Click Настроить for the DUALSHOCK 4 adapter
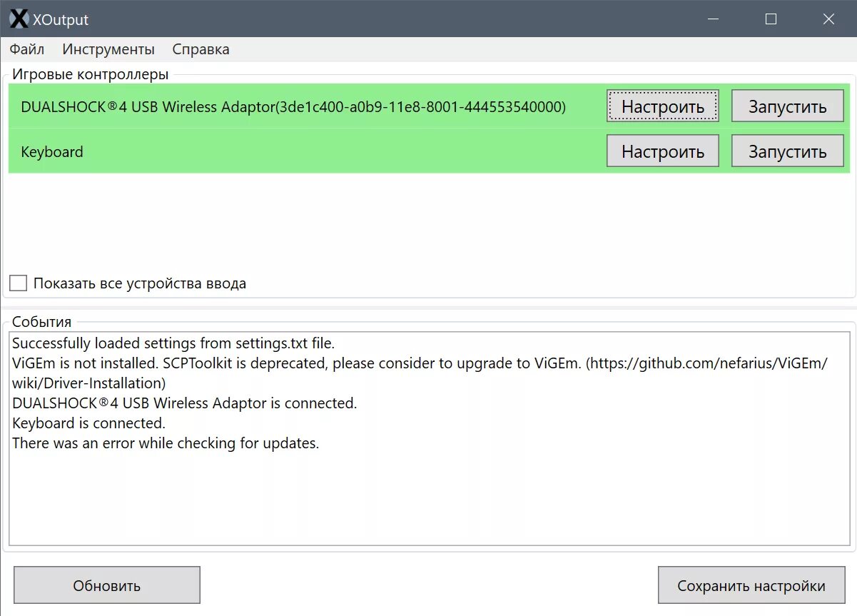 click(662, 105)
